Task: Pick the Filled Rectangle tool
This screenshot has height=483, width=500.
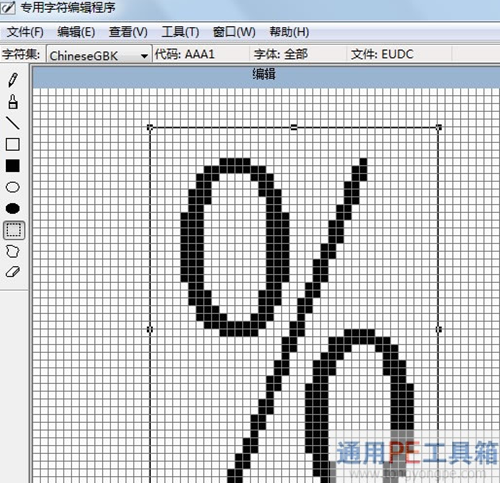Action: [x=13, y=166]
